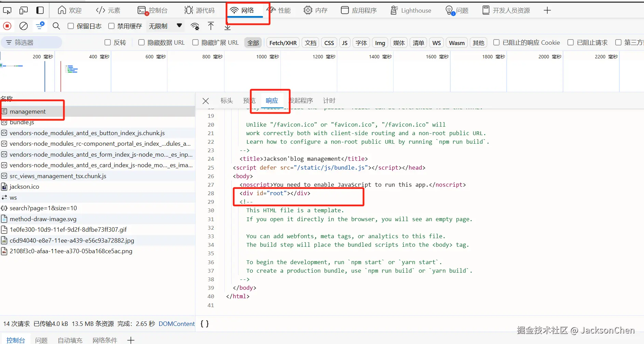Open the 无限制 throttling dropdown
644x344 pixels.
coord(165,26)
